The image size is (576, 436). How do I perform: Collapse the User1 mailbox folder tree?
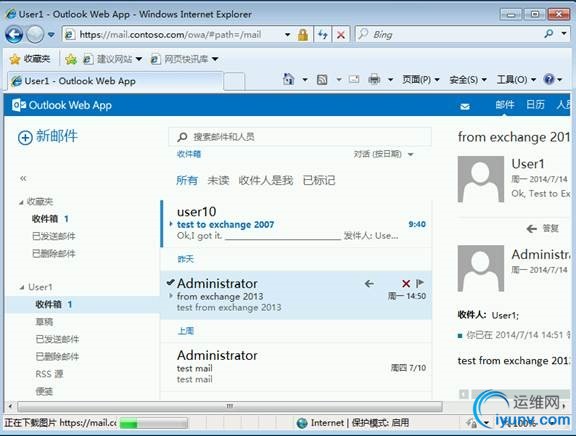pos(22,287)
